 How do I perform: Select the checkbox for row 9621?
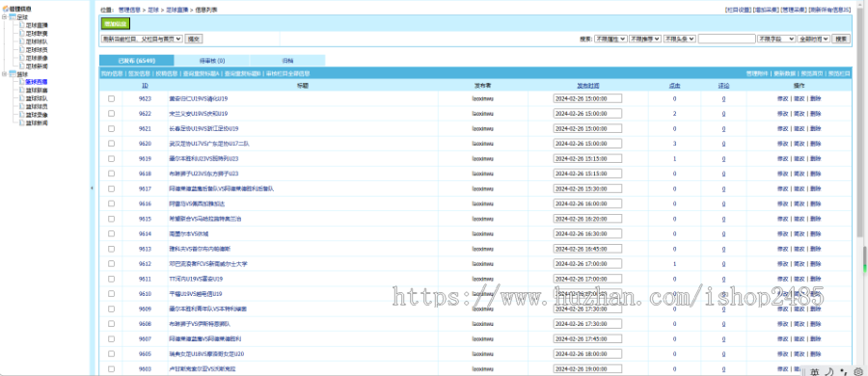tap(111, 128)
